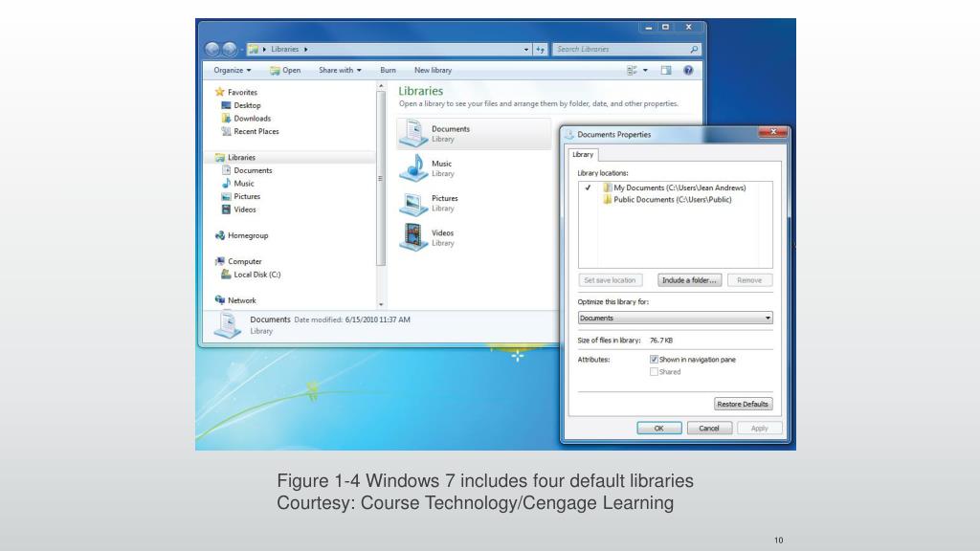
Task: Click the Computer icon in navigation pane
Action: click(220, 261)
